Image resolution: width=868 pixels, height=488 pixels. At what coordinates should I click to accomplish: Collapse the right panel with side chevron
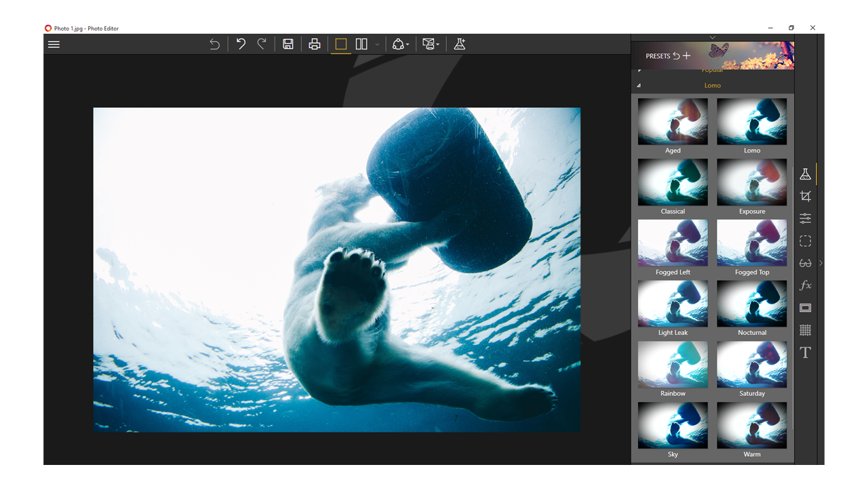[821, 263]
